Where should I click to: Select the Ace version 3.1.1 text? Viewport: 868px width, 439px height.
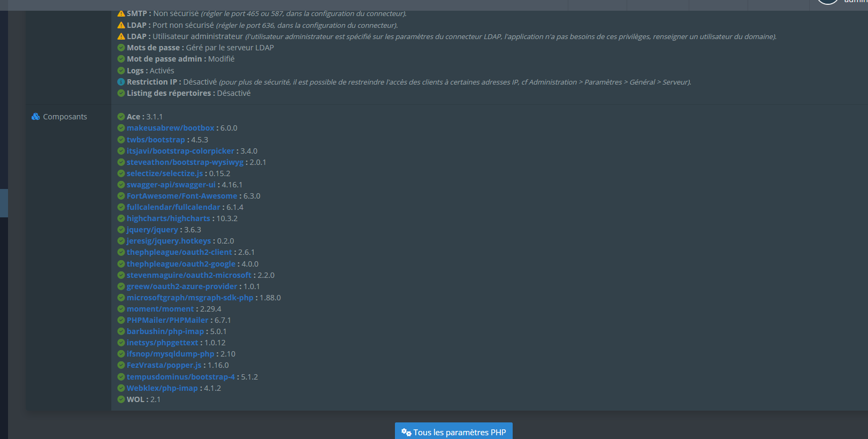coord(155,117)
